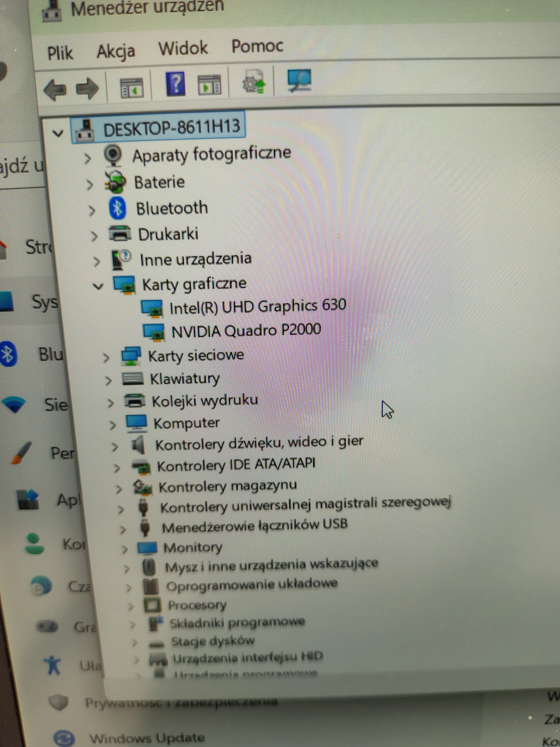560x747 pixels.
Task: Click the Bluetooth icon in Settings sidebar
Action: pyautogui.click(x=8, y=354)
